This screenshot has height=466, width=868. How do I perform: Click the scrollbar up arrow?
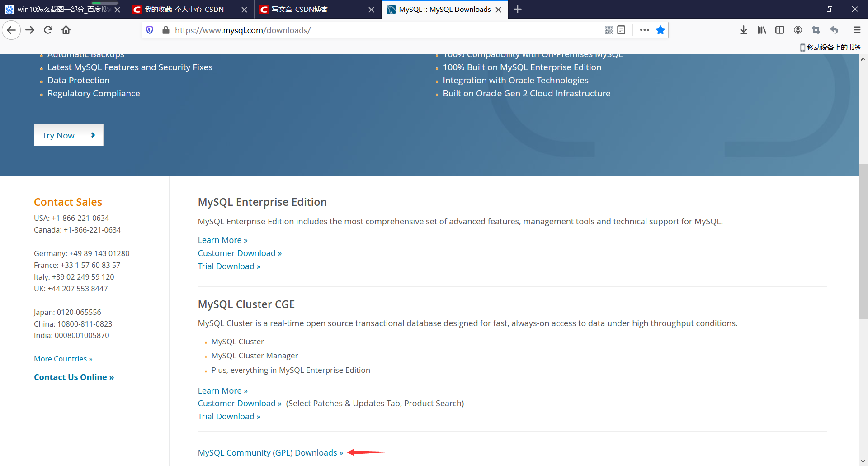pos(863,59)
